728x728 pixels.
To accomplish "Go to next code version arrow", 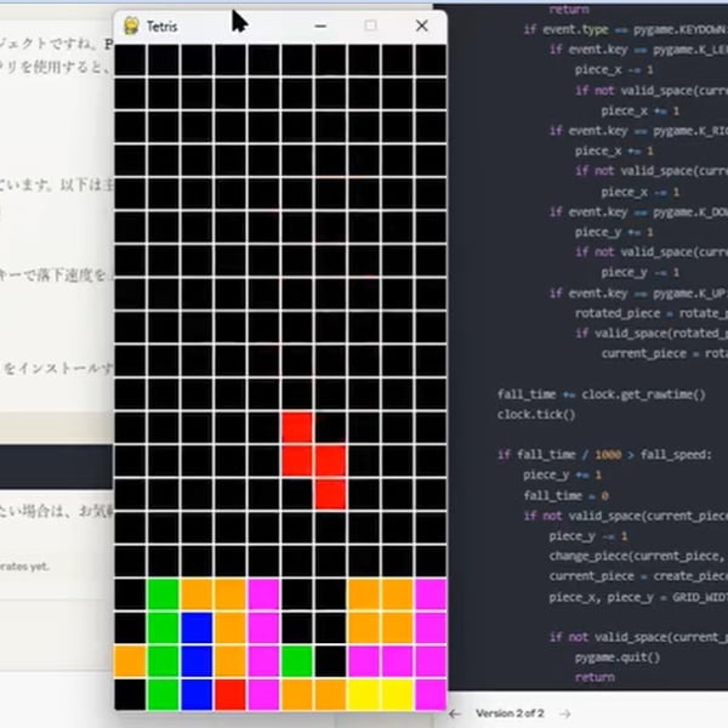I will (x=565, y=713).
